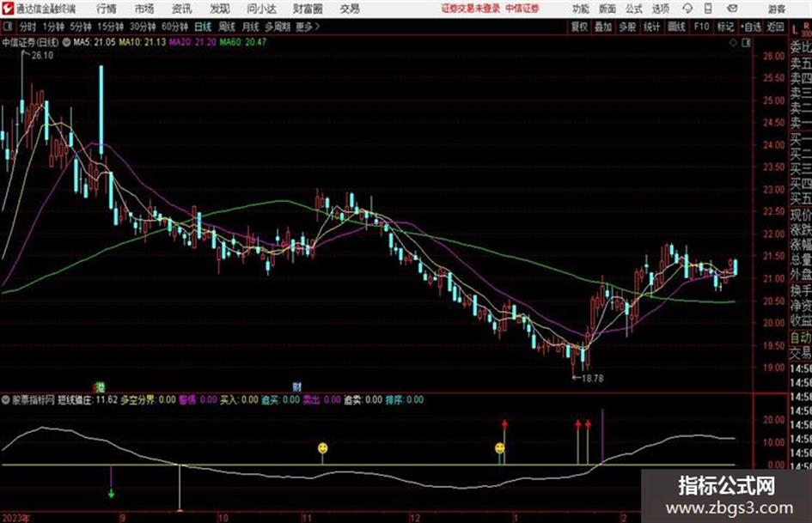Toggle the side panel icon beside the diamond

(746, 43)
